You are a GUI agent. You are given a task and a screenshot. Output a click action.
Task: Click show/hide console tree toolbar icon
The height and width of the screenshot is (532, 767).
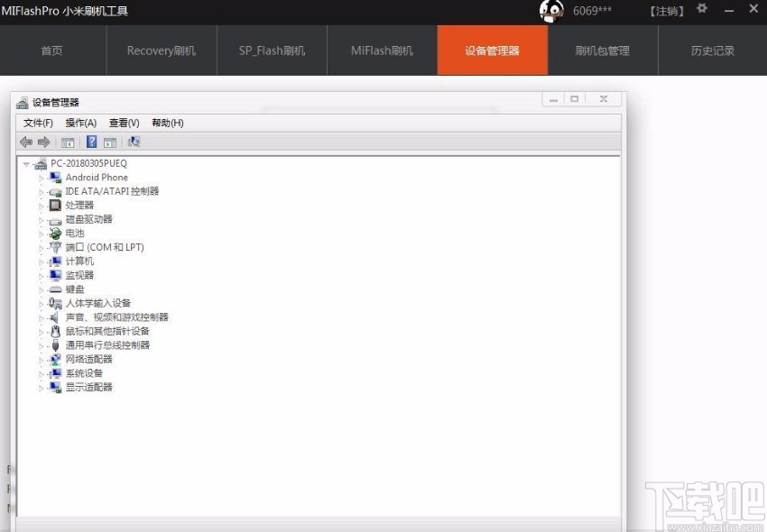tap(68, 142)
